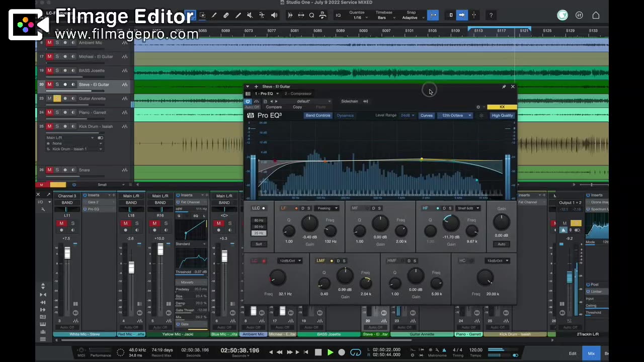The height and width of the screenshot is (362, 644).
Task: Switch to the Mix view tab
Action: click(591, 353)
